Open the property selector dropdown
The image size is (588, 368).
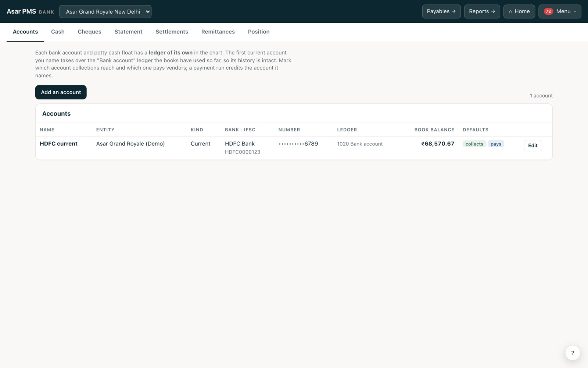pos(105,11)
